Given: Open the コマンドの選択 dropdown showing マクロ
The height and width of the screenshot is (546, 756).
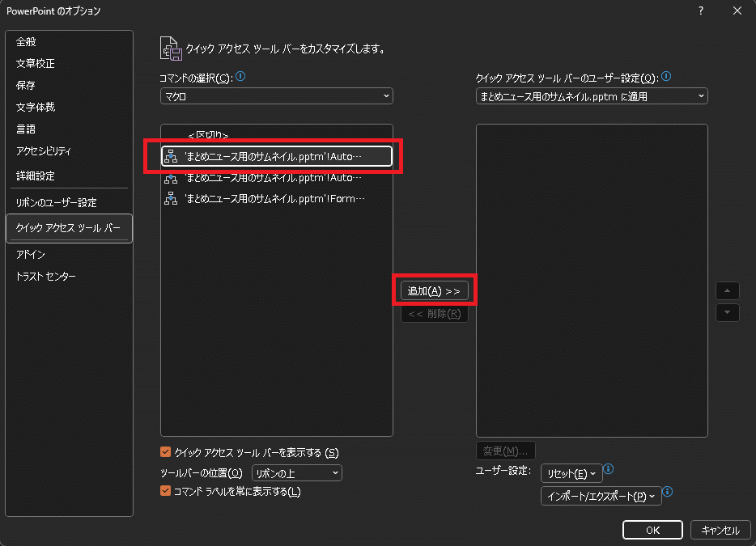Looking at the screenshot, I should tap(276, 96).
